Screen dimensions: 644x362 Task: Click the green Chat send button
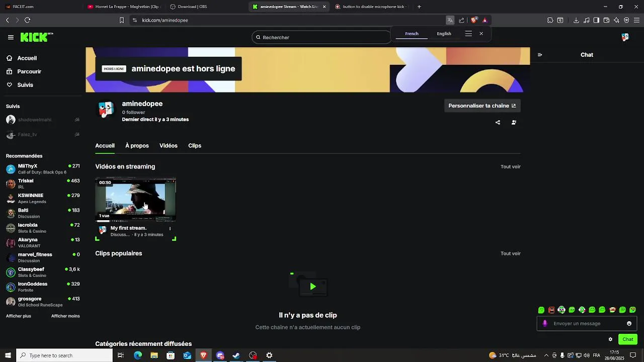point(628,339)
